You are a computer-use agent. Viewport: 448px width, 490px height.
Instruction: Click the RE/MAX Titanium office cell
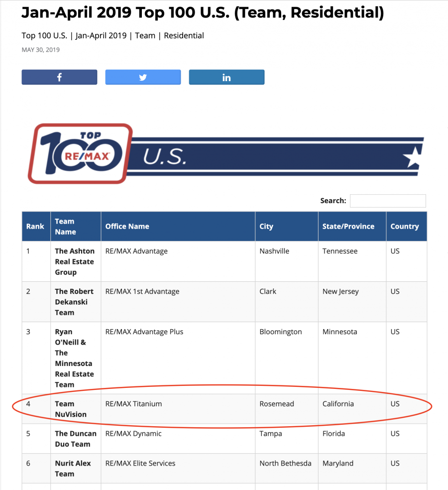(x=133, y=404)
